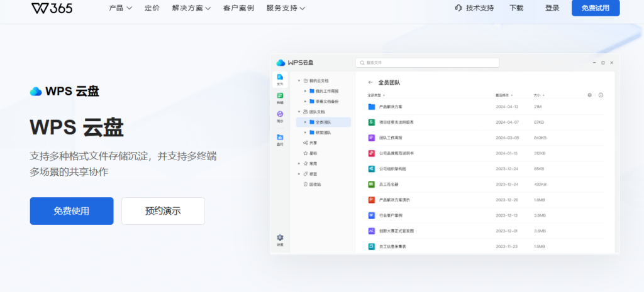This screenshot has height=292, width=644.
Task: Click the image icon of 创新大赛正式宣发图
Action: click(x=372, y=231)
